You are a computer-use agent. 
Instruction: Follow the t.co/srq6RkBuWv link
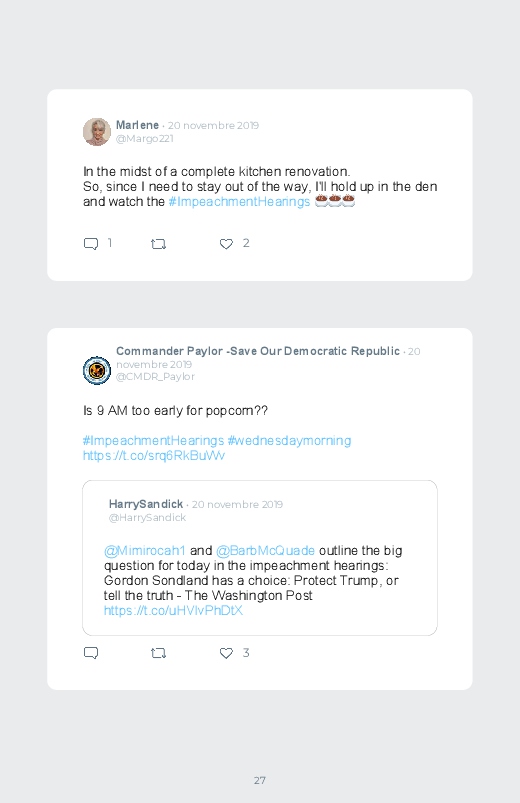tap(154, 455)
